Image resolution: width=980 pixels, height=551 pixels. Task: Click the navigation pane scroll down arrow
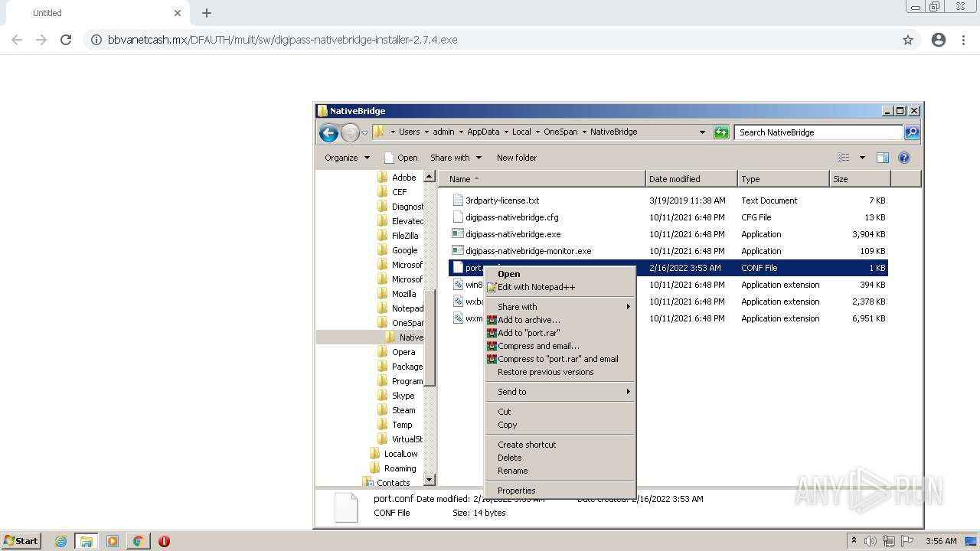click(430, 480)
